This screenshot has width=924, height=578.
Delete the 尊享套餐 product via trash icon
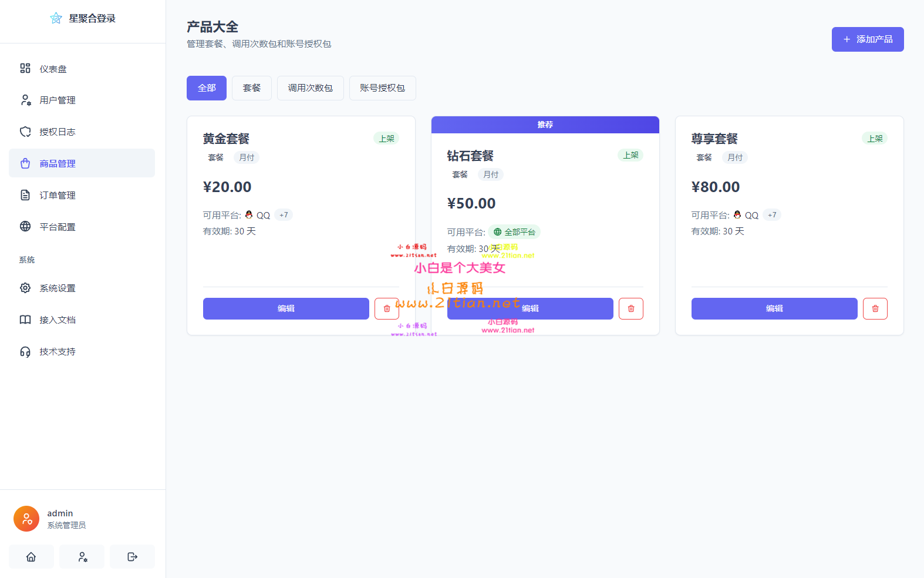875,308
